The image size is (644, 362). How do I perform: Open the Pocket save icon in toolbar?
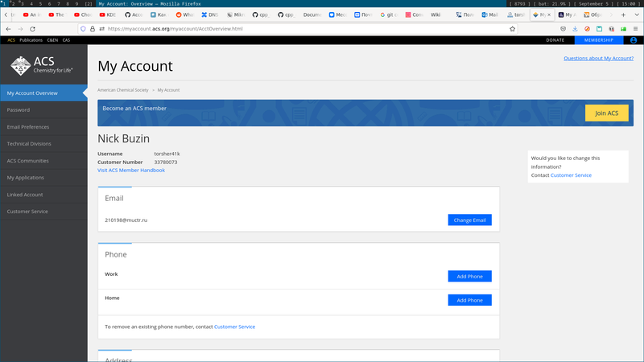[x=563, y=28]
